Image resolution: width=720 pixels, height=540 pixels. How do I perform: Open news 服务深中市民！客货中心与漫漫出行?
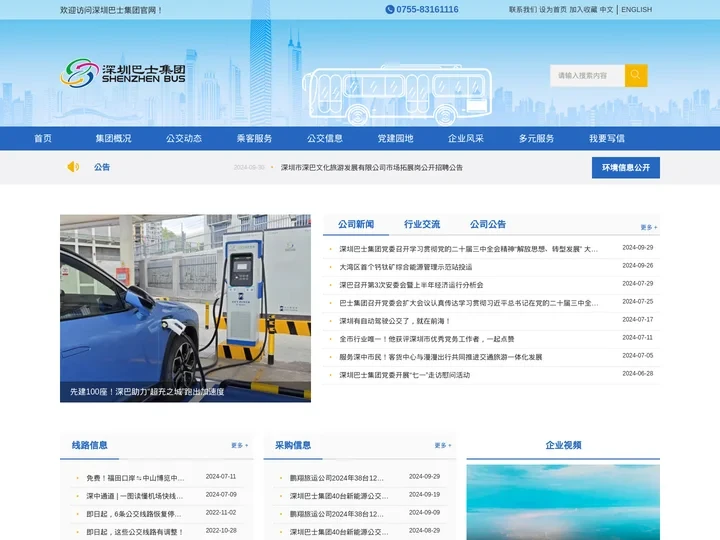(x=440, y=357)
